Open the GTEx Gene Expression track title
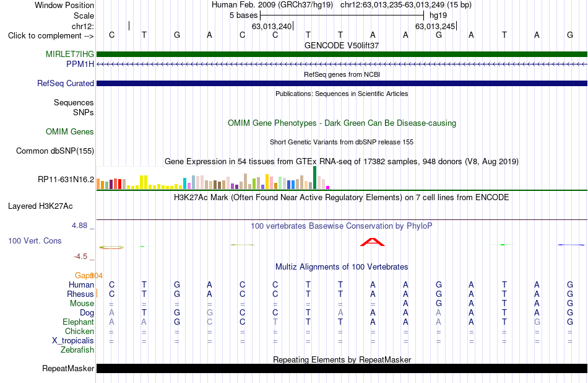 tap(342, 162)
